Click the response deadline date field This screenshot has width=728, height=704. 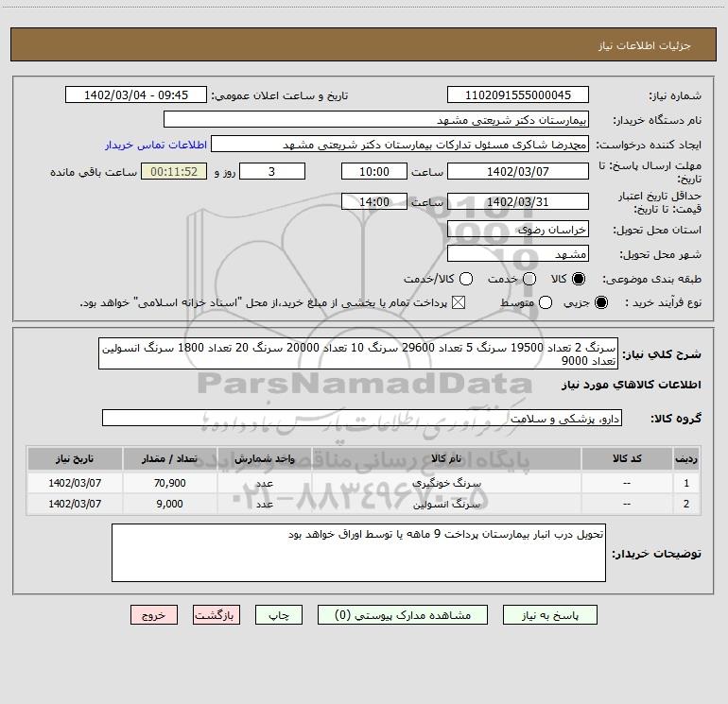pyautogui.click(x=517, y=171)
